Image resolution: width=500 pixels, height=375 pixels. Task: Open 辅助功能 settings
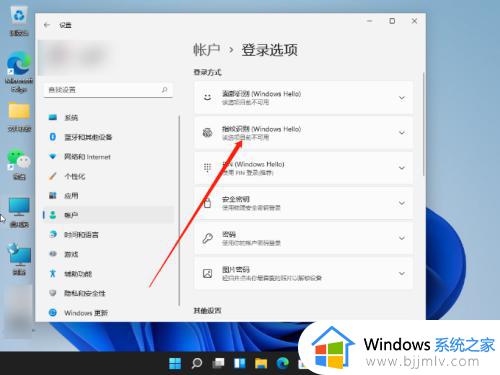[x=108, y=274]
